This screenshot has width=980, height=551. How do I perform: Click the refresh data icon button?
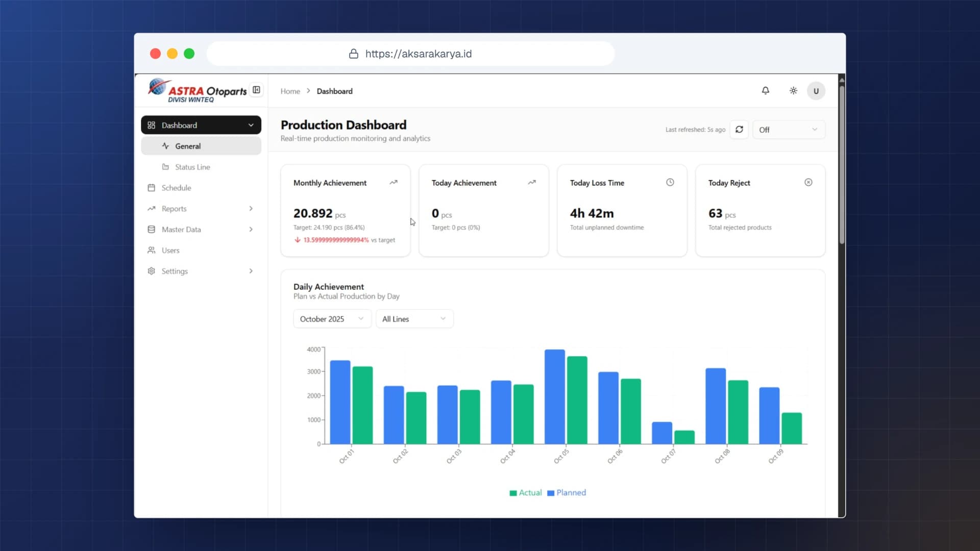click(739, 130)
